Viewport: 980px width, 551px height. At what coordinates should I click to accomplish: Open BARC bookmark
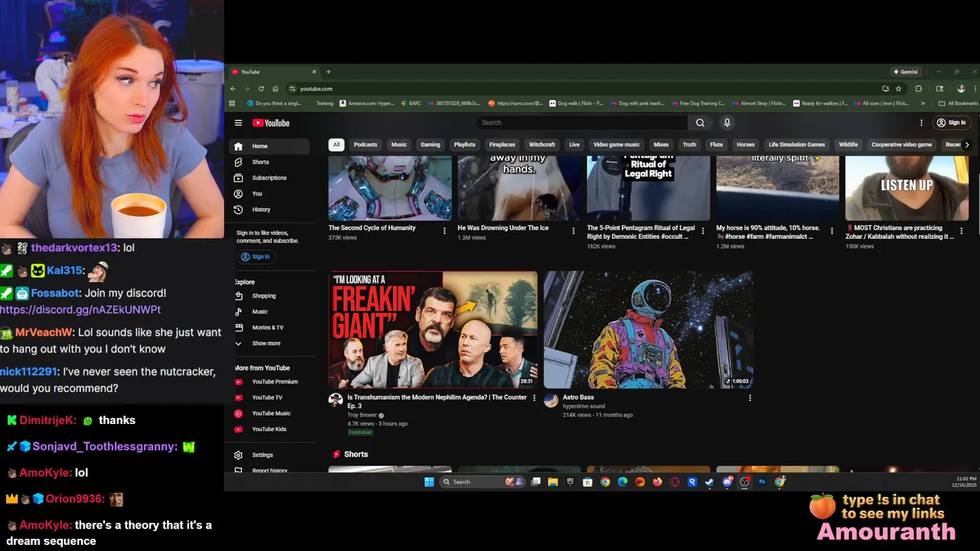click(x=411, y=103)
